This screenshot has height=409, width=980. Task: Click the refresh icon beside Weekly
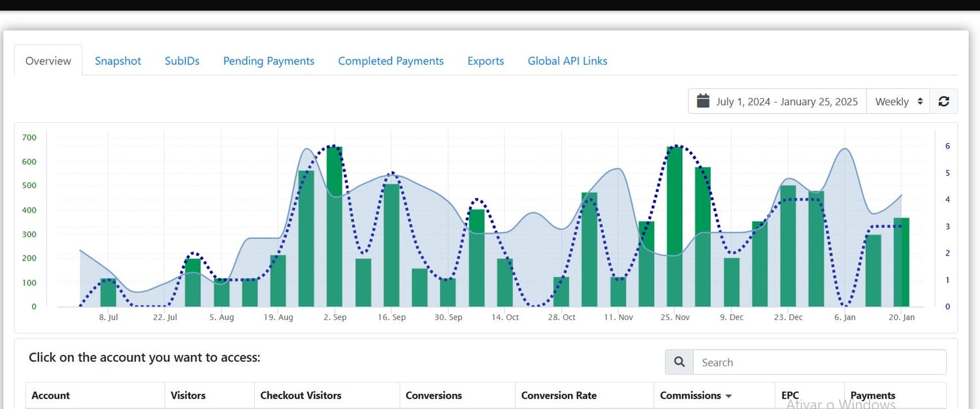[x=943, y=101]
